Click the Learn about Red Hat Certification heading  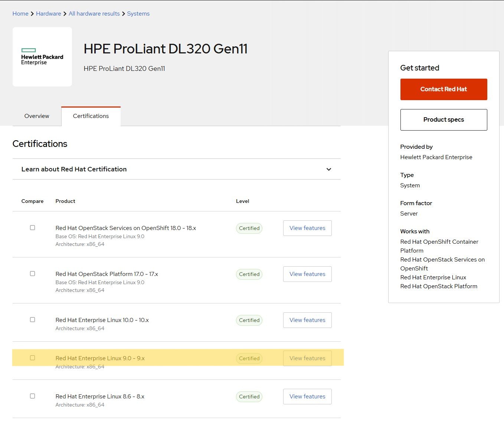[74, 169]
